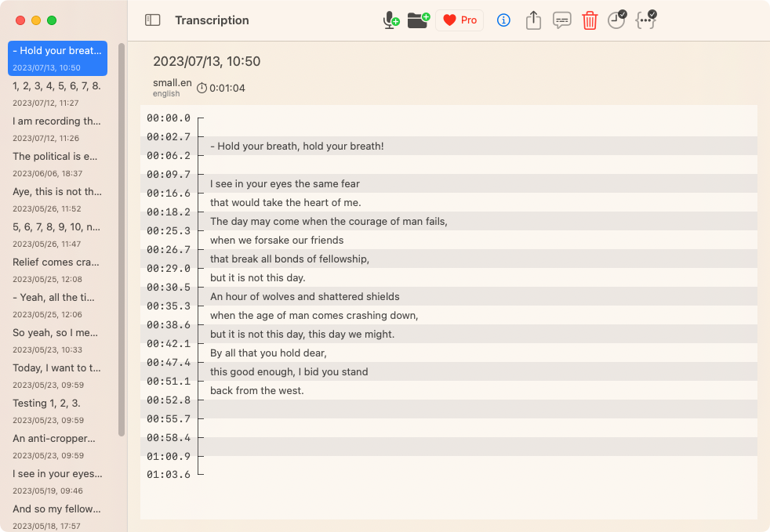Select line 'back from the west.'

(x=257, y=391)
